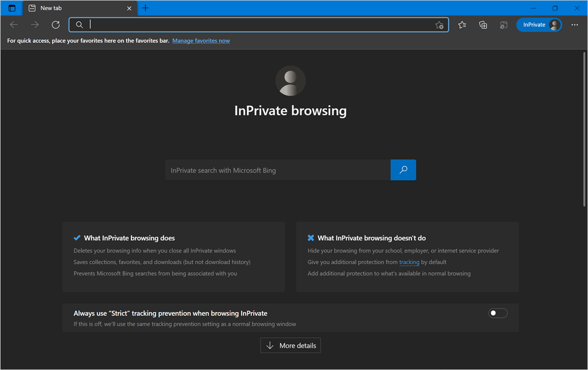588x370 pixels.
Task: Click the magnifier icon inside the address bar
Action: (79, 24)
